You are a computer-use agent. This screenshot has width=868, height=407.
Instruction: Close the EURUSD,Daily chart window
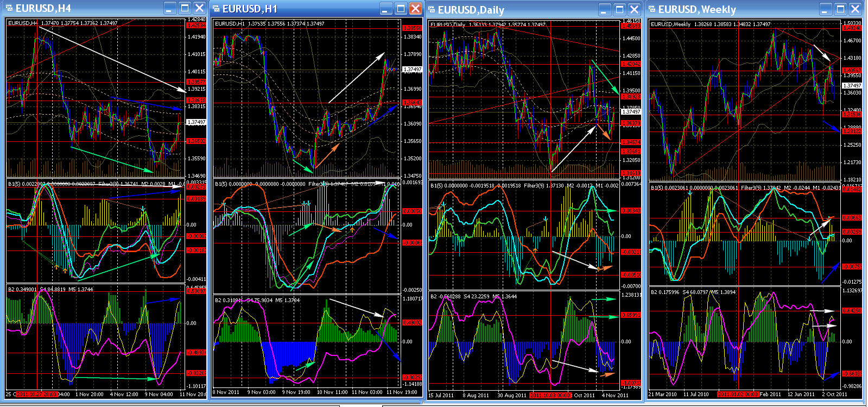[634, 10]
